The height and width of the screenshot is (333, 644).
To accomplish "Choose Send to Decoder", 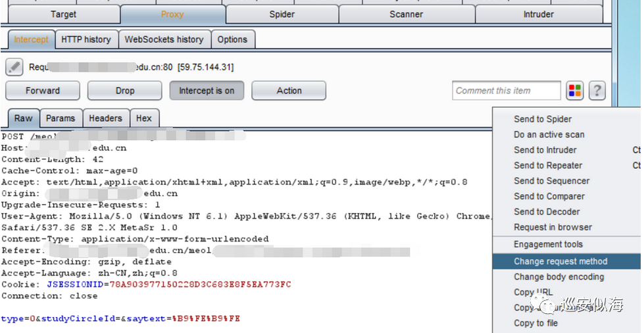I will pyautogui.click(x=567, y=212).
